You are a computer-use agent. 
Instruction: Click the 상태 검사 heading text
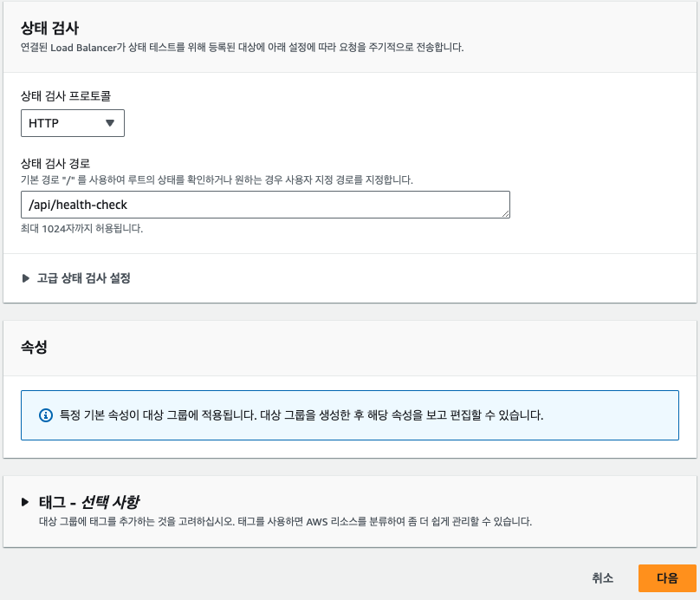point(49,28)
